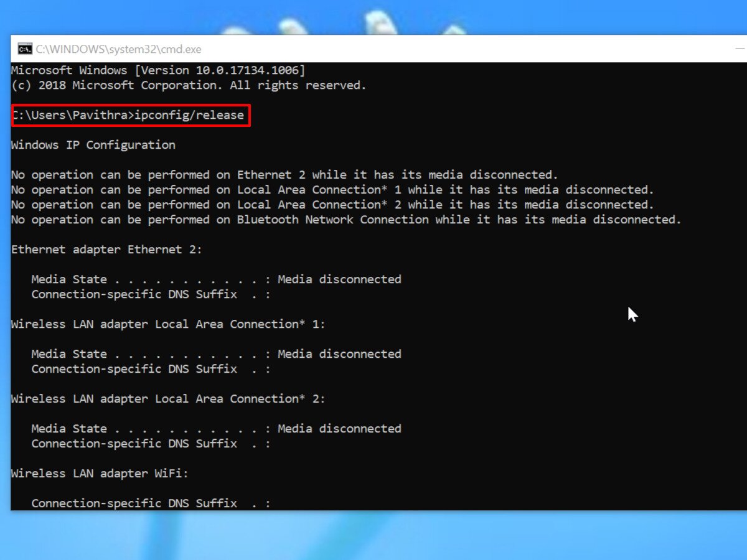
Task: Select Wireless LAN adapter Local Area Connection* 2
Action: [x=167, y=398]
